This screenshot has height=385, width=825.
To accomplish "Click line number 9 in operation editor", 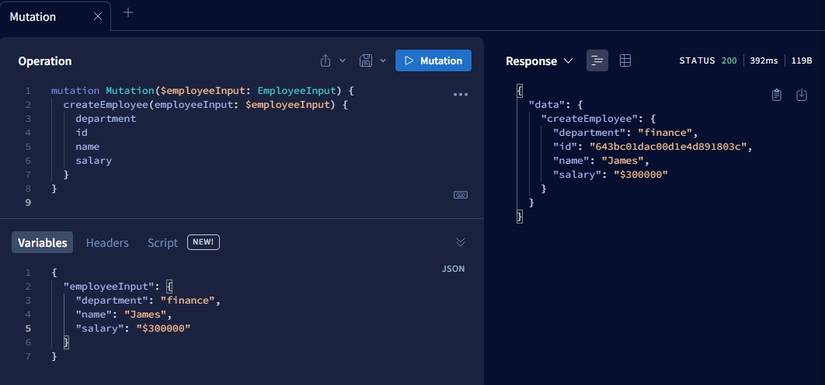I will 28,202.
